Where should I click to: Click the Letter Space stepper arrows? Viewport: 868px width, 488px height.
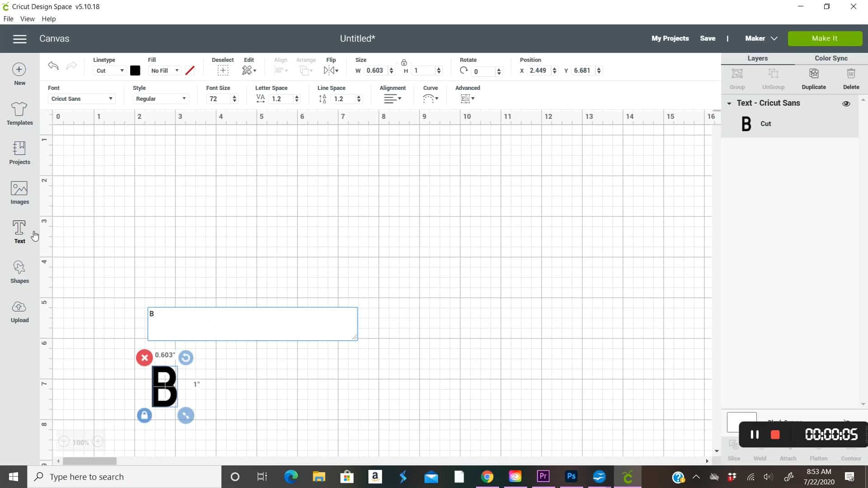coord(297,99)
